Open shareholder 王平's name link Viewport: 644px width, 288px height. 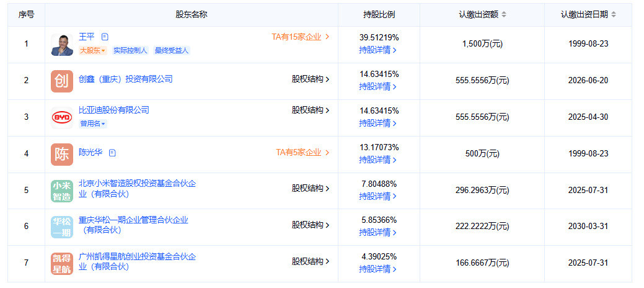(x=87, y=37)
